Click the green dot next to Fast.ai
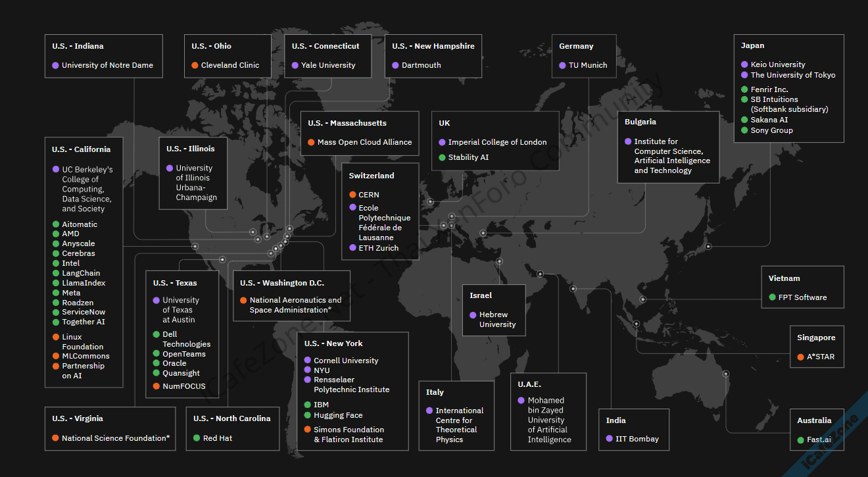This screenshot has height=477, width=868. tap(800, 439)
